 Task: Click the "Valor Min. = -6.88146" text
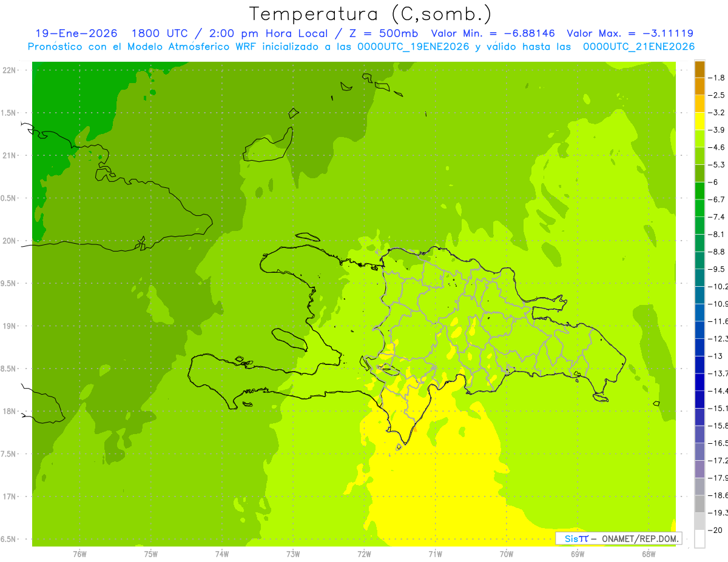click(x=492, y=33)
